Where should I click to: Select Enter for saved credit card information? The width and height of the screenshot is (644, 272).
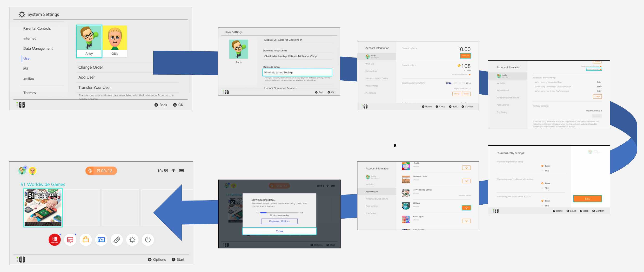[546, 183]
